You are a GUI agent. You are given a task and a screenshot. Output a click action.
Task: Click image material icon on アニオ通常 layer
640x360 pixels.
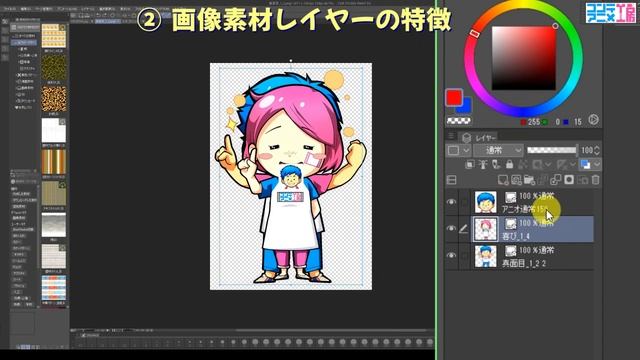coord(510,197)
